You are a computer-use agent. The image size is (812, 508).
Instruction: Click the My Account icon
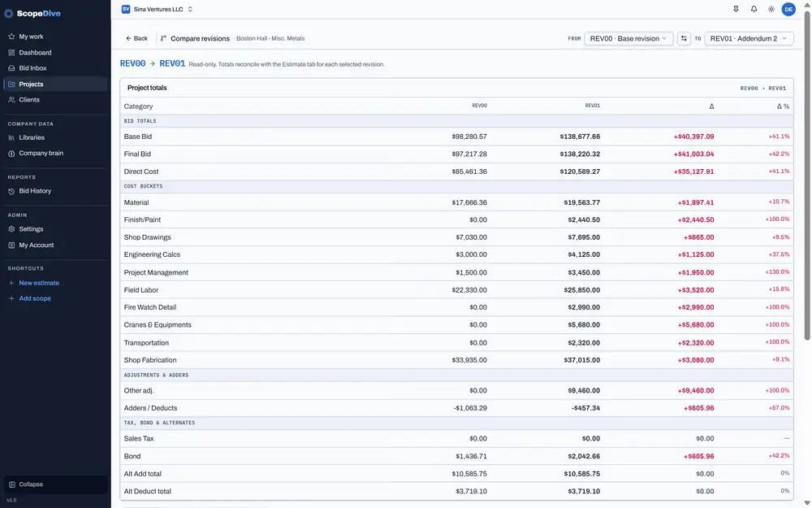pyautogui.click(x=11, y=245)
